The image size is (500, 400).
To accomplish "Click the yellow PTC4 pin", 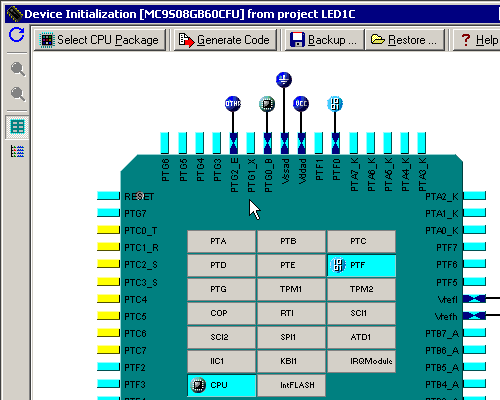I will (x=108, y=298).
